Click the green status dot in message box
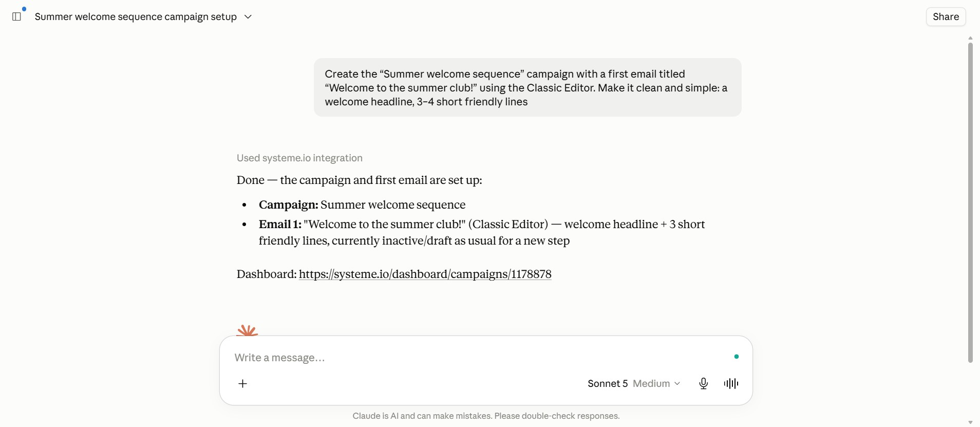Image resolution: width=980 pixels, height=427 pixels. tap(737, 357)
